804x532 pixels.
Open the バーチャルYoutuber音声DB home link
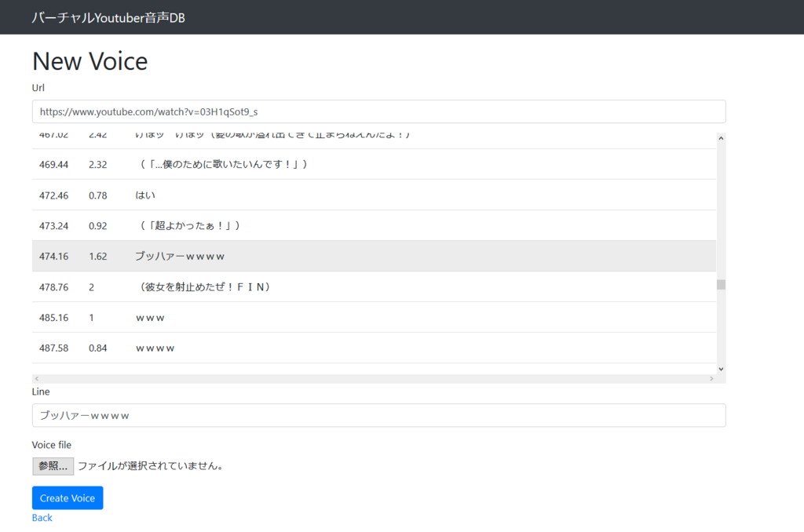point(108,18)
